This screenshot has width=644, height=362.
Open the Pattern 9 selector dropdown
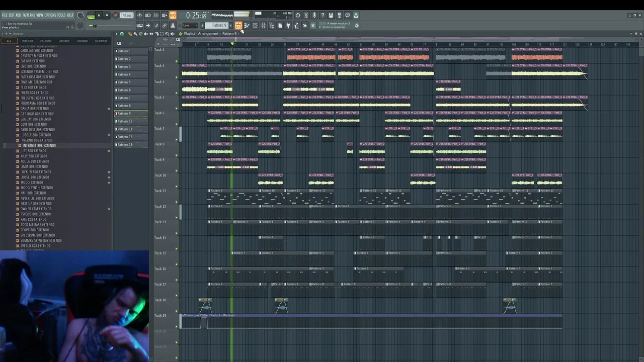click(217, 25)
